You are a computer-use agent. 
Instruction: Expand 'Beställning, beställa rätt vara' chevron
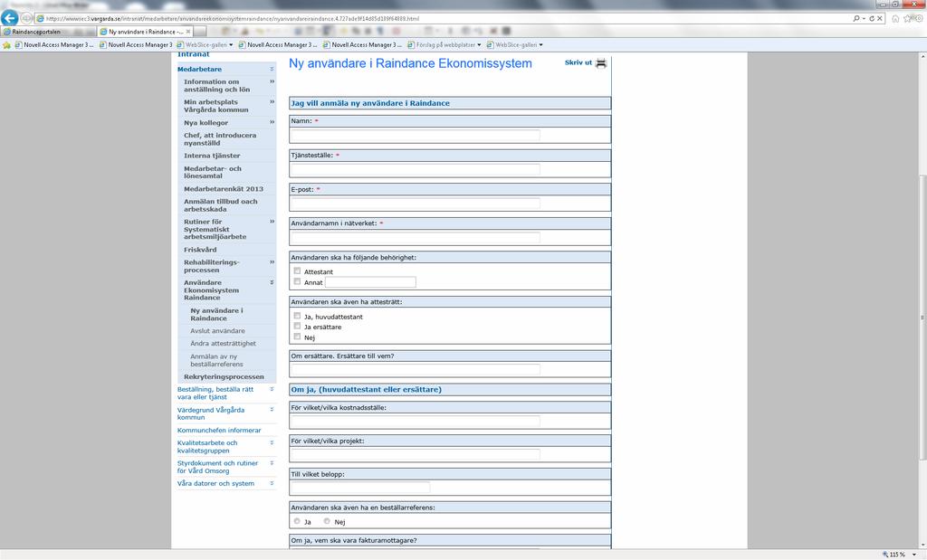pos(272,389)
